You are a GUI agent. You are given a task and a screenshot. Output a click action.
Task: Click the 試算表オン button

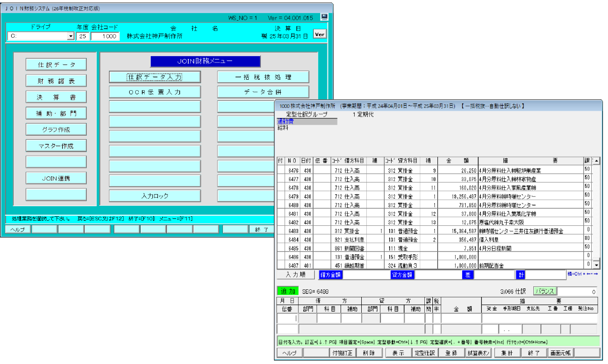(x=477, y=353)
